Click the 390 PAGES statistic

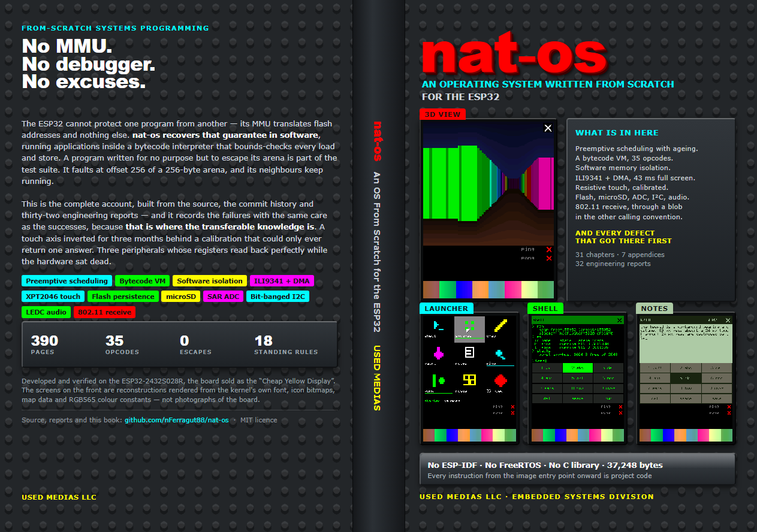(45, 344)
